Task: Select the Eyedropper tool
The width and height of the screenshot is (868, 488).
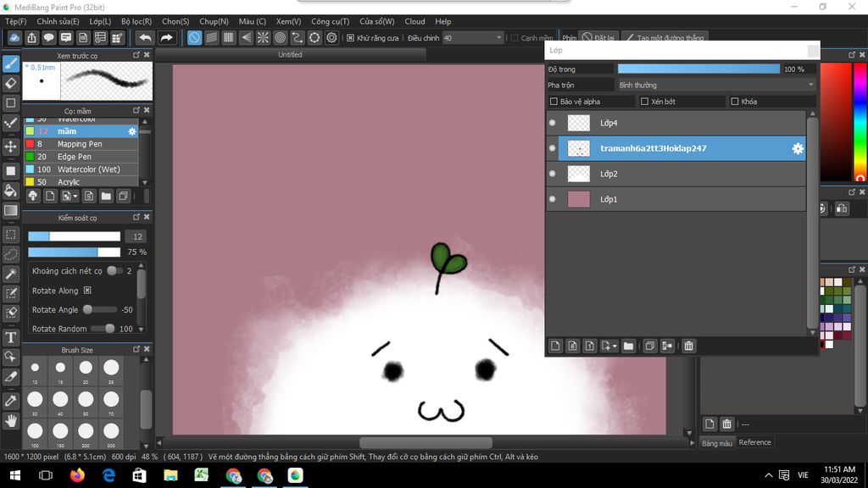Action: coord(10,401)
